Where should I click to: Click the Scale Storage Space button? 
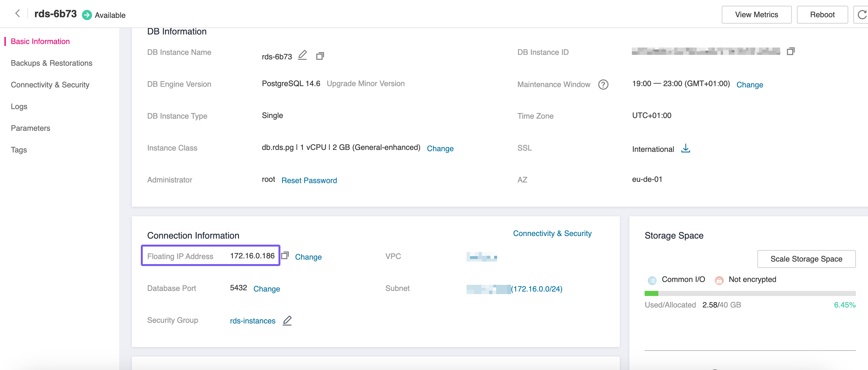[x=806, y=259]
